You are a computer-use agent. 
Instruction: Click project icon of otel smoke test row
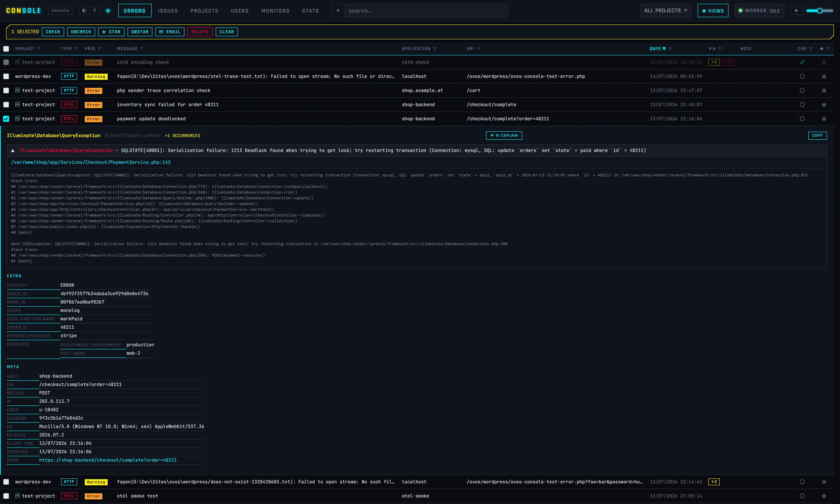coord(17,496)
